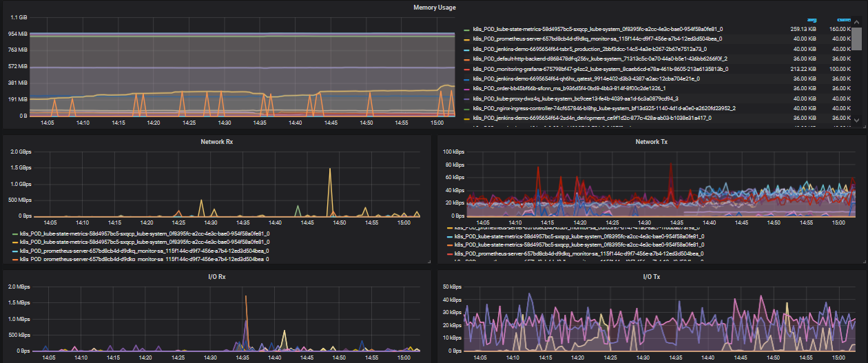Toggle blue prometheus-server series in Network Rx legend
The image size is (868, 363).
pos(145,251)
